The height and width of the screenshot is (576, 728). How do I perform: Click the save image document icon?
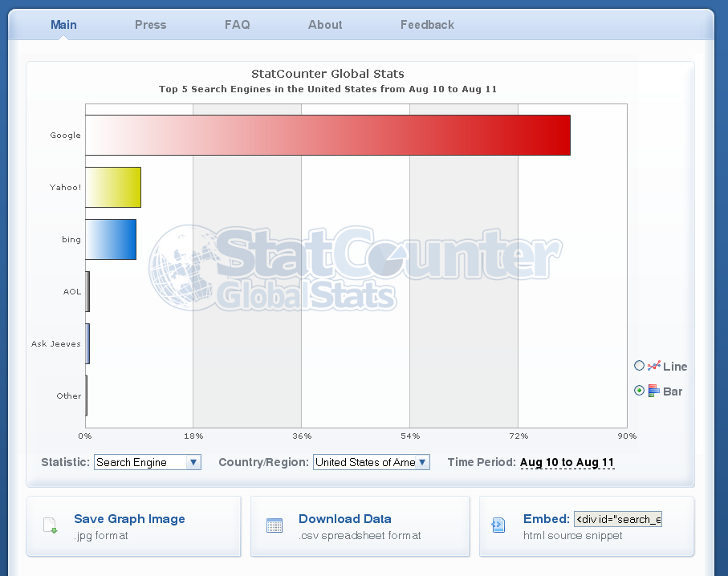pos(50,525)
